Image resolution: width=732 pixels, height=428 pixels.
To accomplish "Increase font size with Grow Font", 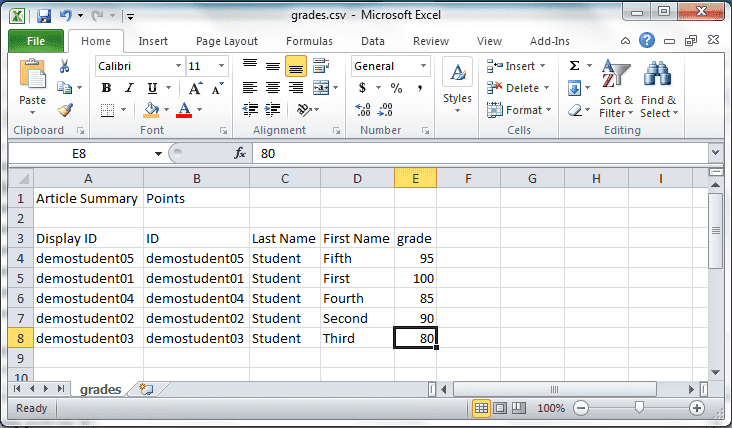I will tap(195, 88).
